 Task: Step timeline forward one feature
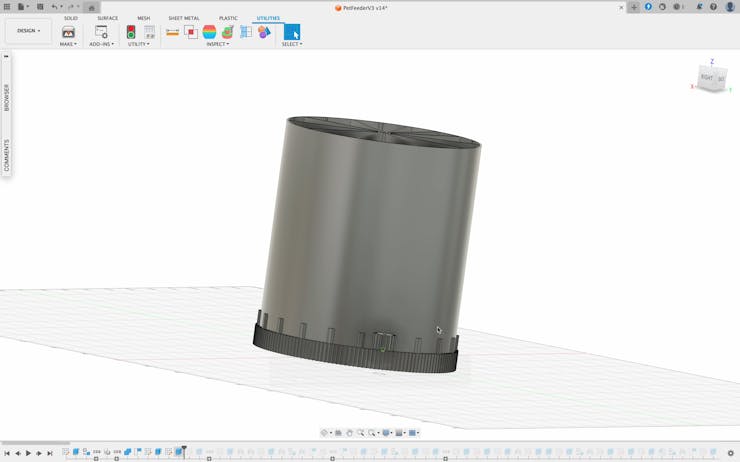[39, 453]
